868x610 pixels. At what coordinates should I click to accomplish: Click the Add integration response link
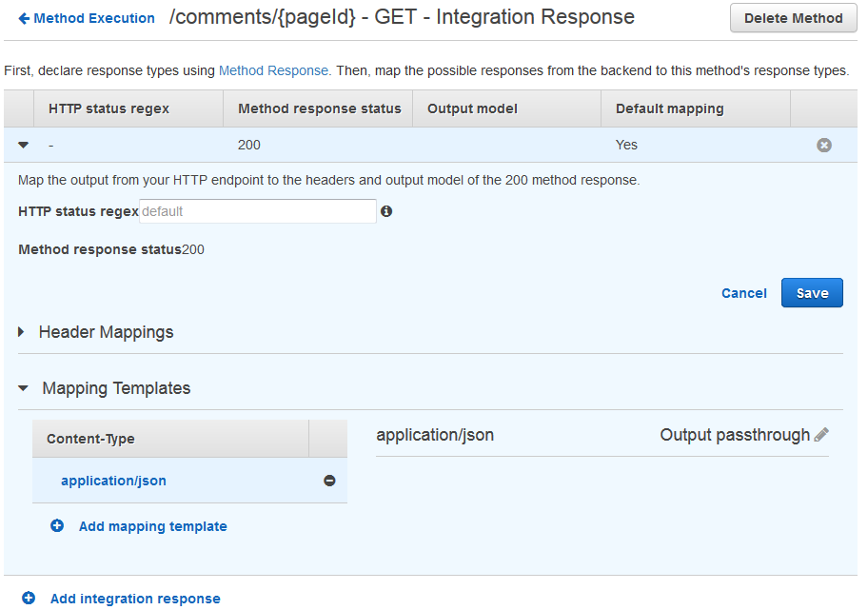click(135, 599)
